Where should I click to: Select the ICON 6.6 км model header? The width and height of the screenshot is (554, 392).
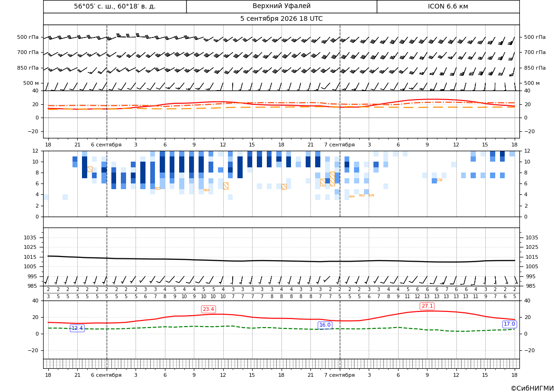click(448, 6)
